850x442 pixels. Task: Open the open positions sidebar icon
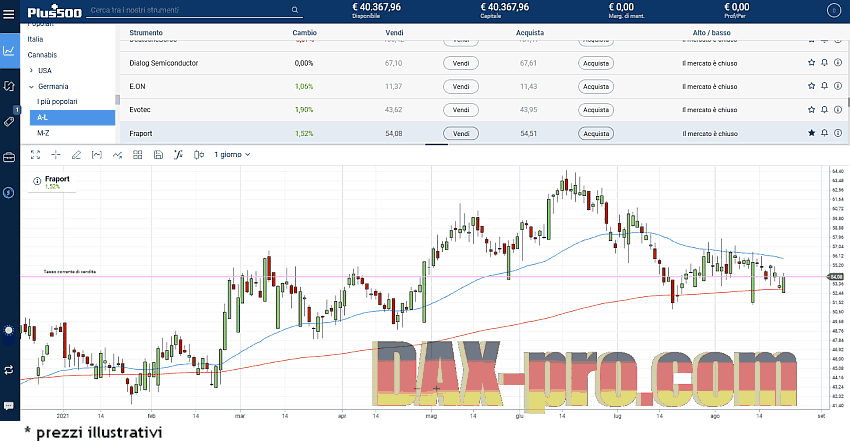pyautogui.click(x=9, y=86)
